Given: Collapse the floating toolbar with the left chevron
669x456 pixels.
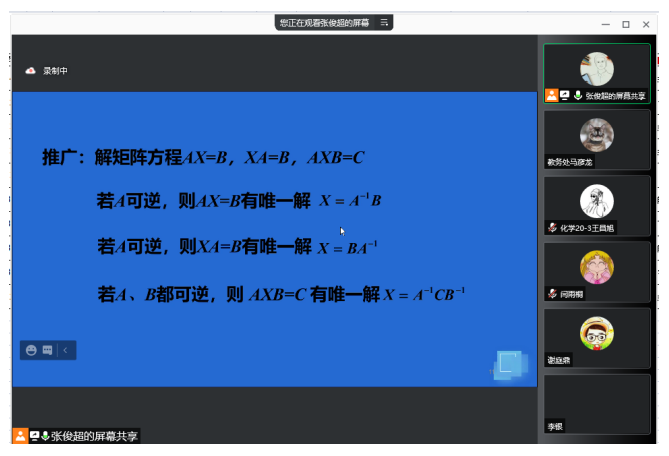Looking at the screenshot, I should coord(65,350).
